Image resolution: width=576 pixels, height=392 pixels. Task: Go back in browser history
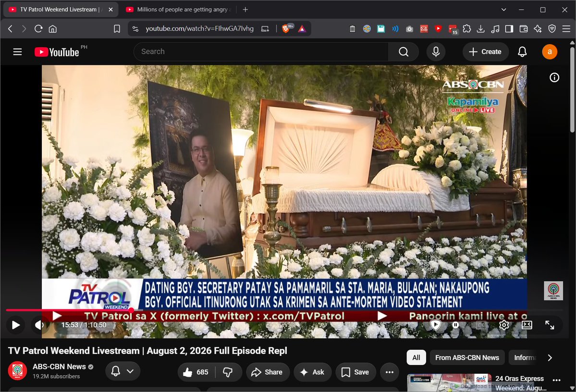tap(10, 29)
